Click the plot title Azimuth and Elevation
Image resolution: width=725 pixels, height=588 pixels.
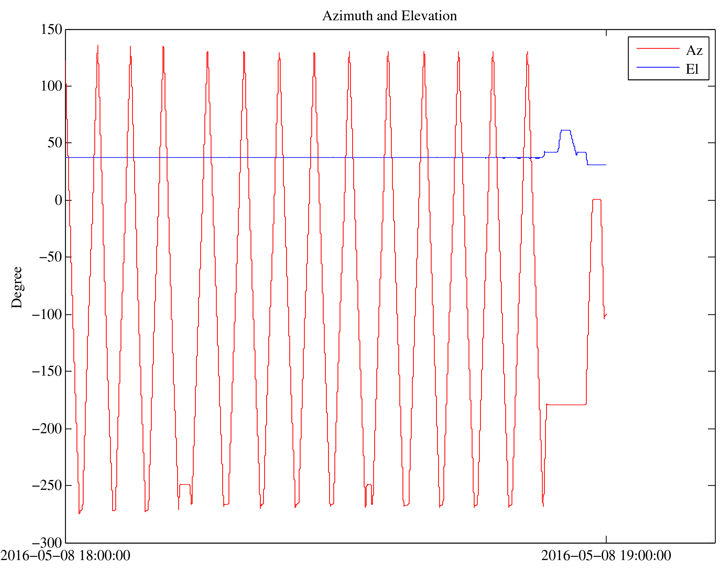pyautogui.click(x=389, y=16)
